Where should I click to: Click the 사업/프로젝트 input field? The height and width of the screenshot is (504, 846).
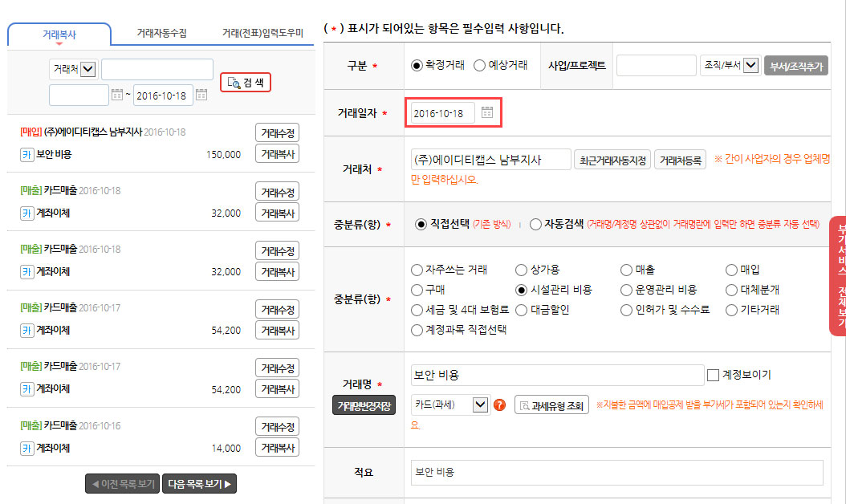point(656,65)
